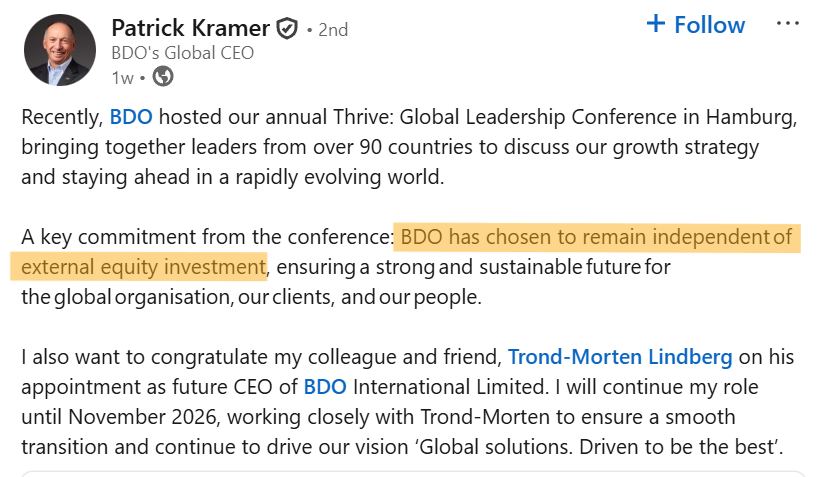Click the globe public visibility icon
This screenshot has width=829, height=477.
163,76
